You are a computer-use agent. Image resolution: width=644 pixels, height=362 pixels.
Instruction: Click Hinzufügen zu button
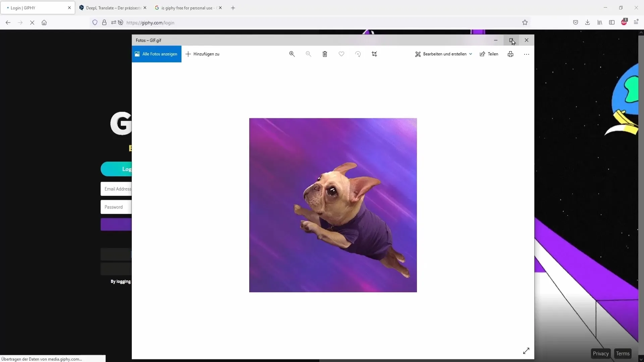coord(203,54)
